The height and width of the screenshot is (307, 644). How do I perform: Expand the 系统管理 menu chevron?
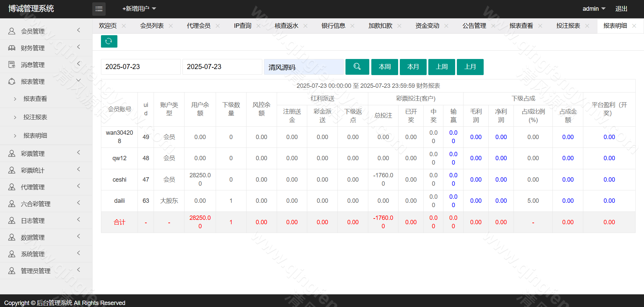point(78,253)
